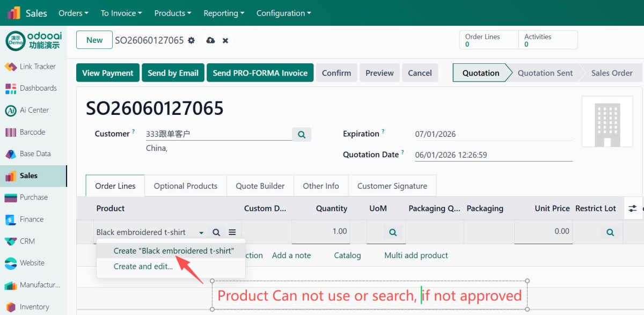
Task: Open the product line hamburger menu icon
Action: coord(232,232)
